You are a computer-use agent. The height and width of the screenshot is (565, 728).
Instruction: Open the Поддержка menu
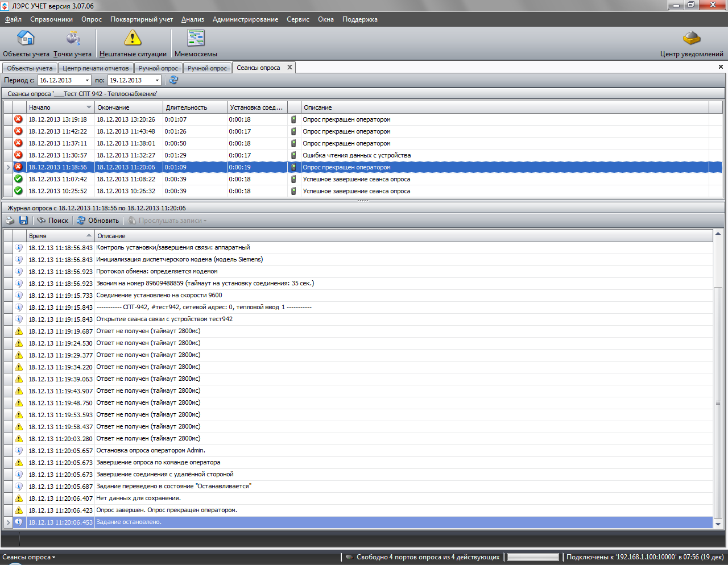coord(360,19)
